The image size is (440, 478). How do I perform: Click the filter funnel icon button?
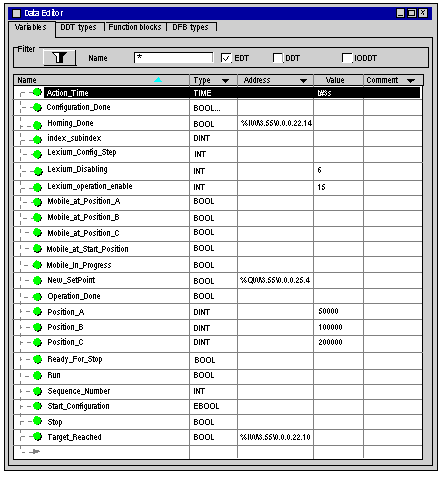(x=60, y=57)
